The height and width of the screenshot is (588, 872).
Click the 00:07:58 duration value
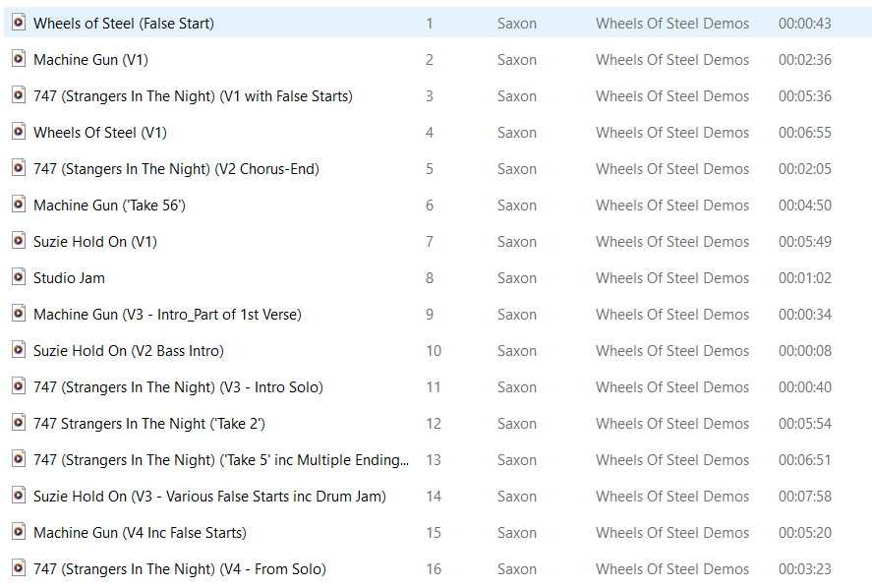pos(804,497)
